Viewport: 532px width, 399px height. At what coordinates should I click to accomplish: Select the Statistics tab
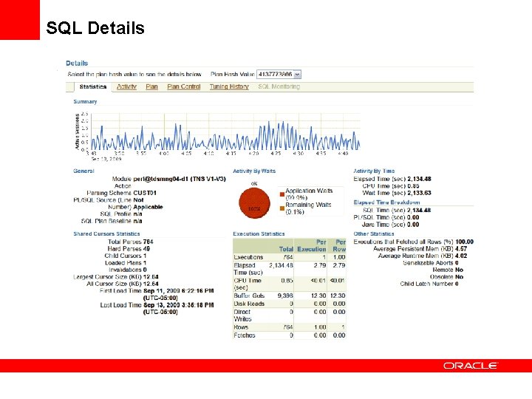pos(93,87)
